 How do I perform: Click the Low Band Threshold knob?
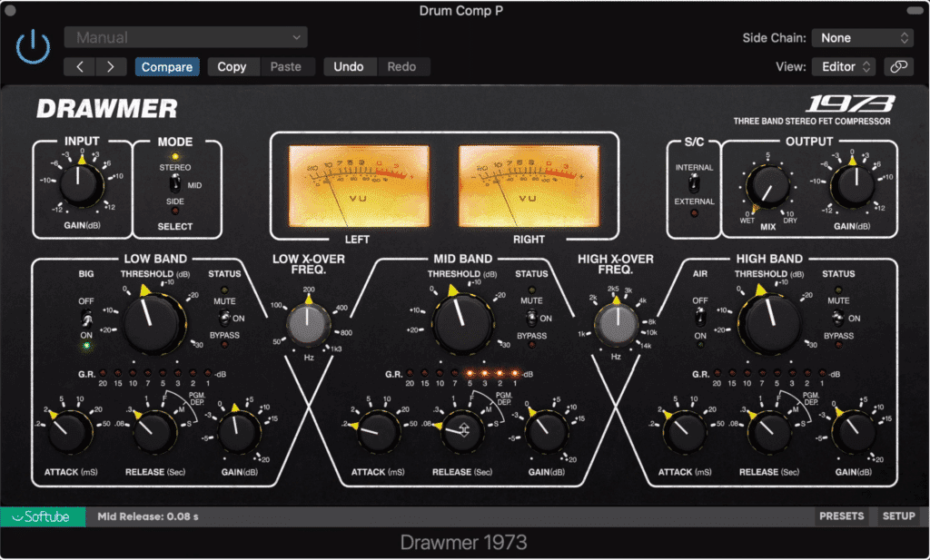tap(154, 323)
